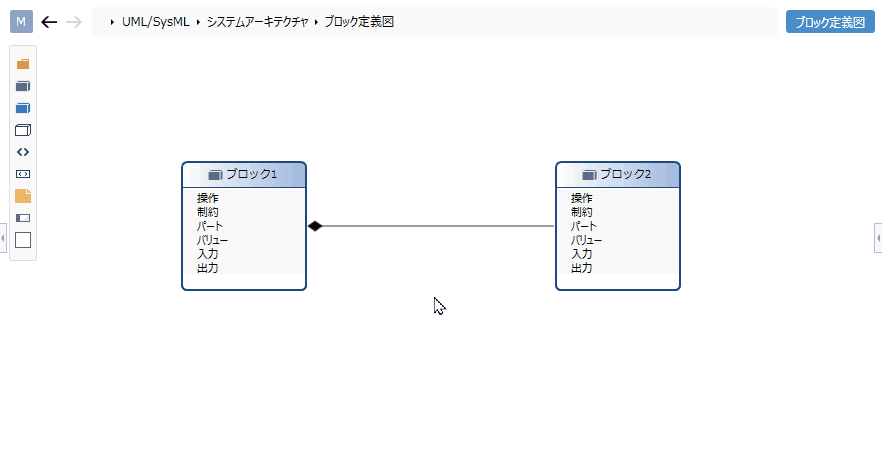Select 制約 in ブロック2
This screenshot has width=882, height=475.
[582, 212]
